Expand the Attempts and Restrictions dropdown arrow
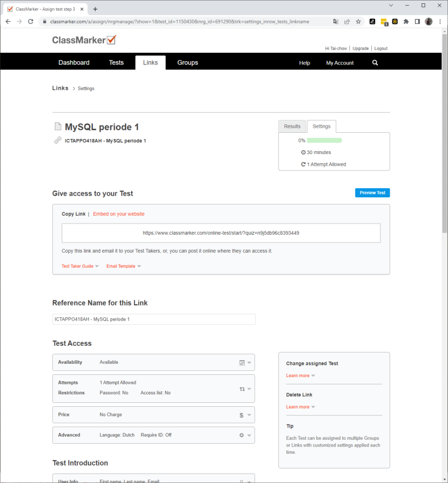 click(249, 389)
